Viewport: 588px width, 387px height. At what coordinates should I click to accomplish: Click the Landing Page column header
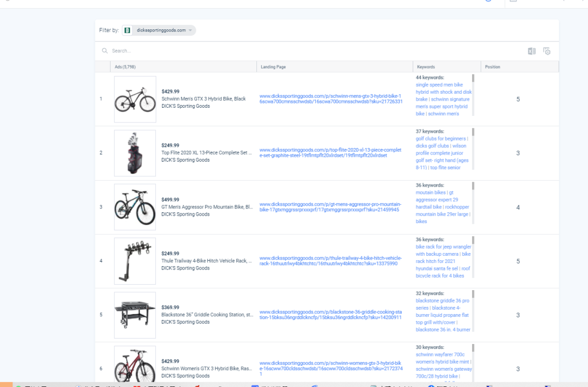click(273, 67)
